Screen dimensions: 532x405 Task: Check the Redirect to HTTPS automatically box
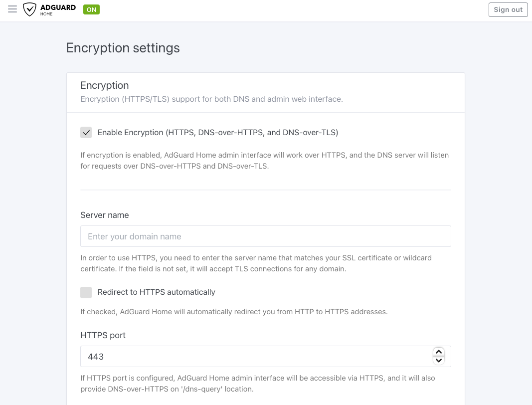(x=86, y=292)
